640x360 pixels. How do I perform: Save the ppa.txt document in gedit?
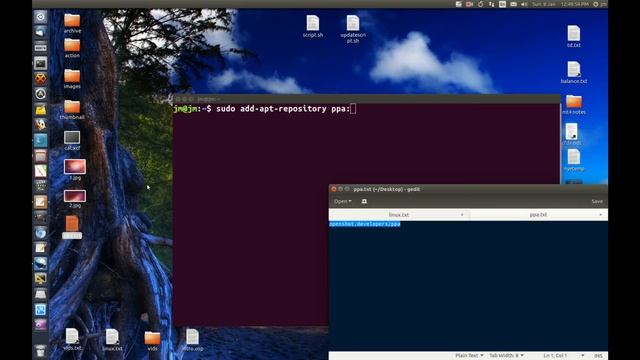tap(597, 201)
